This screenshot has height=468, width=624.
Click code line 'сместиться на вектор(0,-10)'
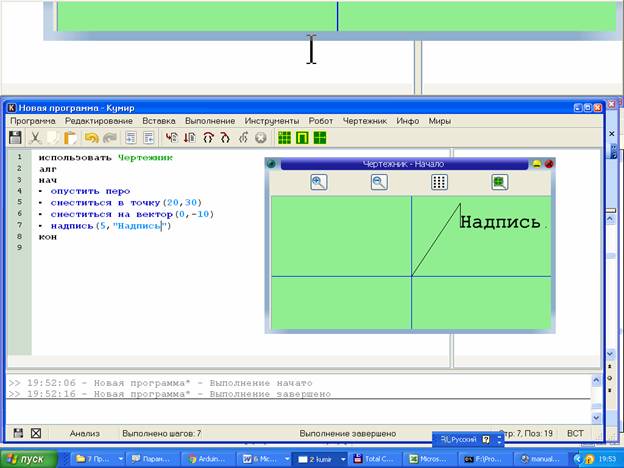(132, 214)
